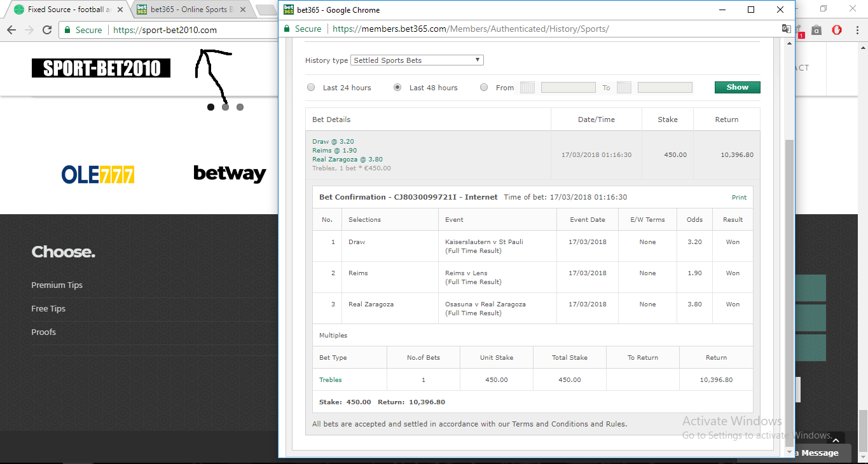This screenshot has width=868, height=464.
Task: Open the History type dropdown
Action: 418,60
